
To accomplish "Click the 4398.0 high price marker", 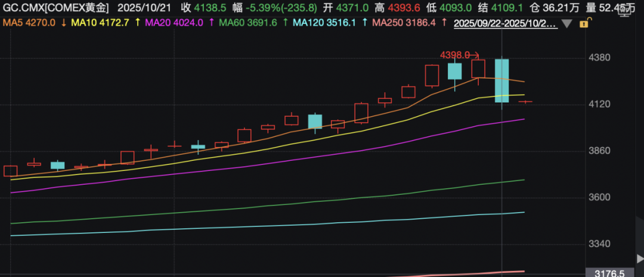I will click(x=454, y=55).
